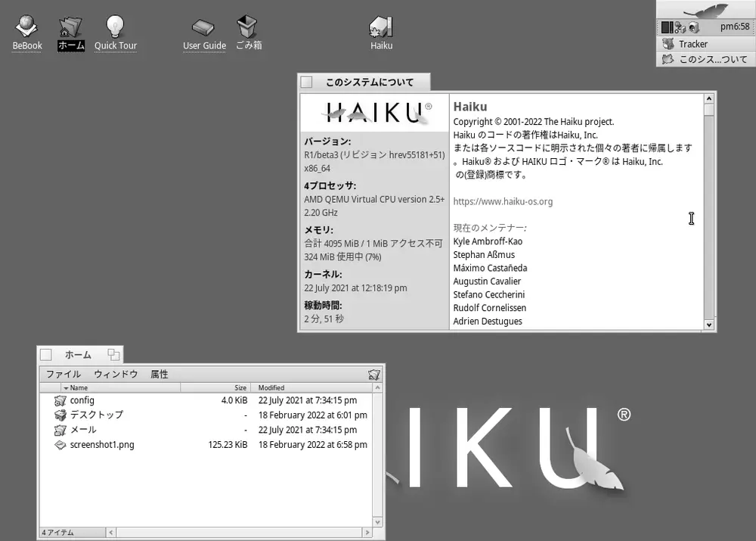
Task: Select Tracker in the Deskbar
Action: coord(706,44)
